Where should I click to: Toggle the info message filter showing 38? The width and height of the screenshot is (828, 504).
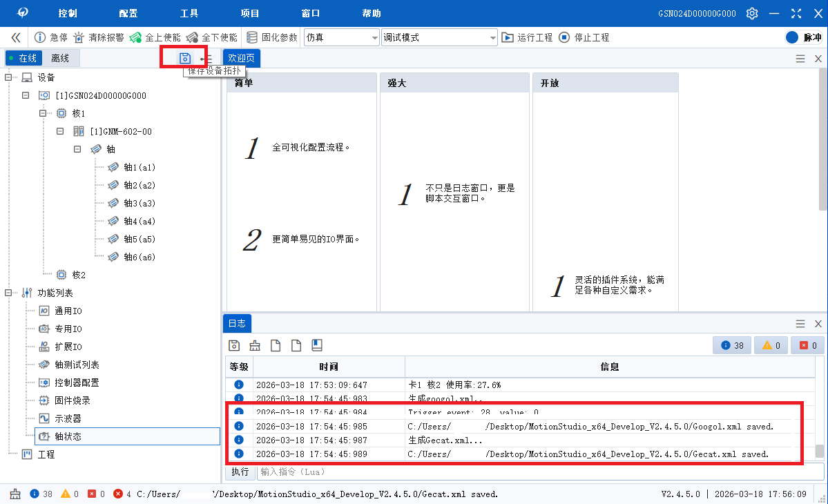(x=732, y=345)
